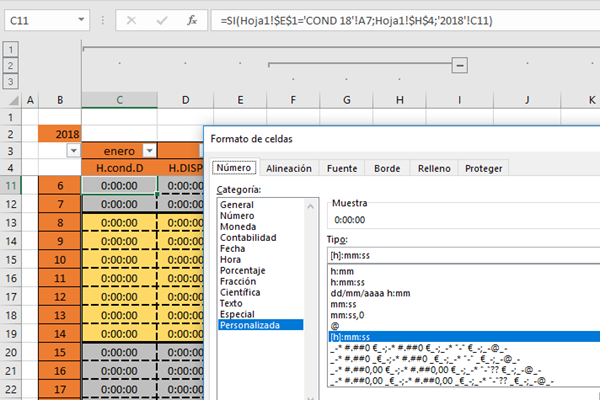Click the Cancel X icon in formula bar
The width and height of the screenshot is (600, 400).
click(132, 21)
